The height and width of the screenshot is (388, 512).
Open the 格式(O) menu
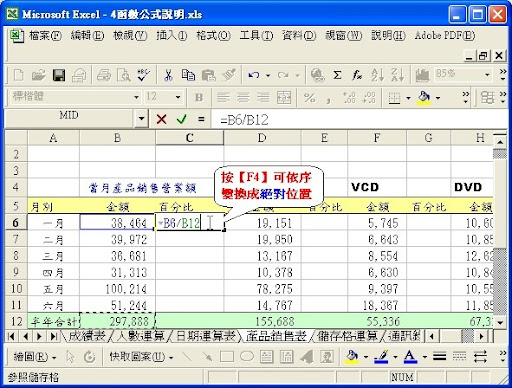(x=213, y=35)
